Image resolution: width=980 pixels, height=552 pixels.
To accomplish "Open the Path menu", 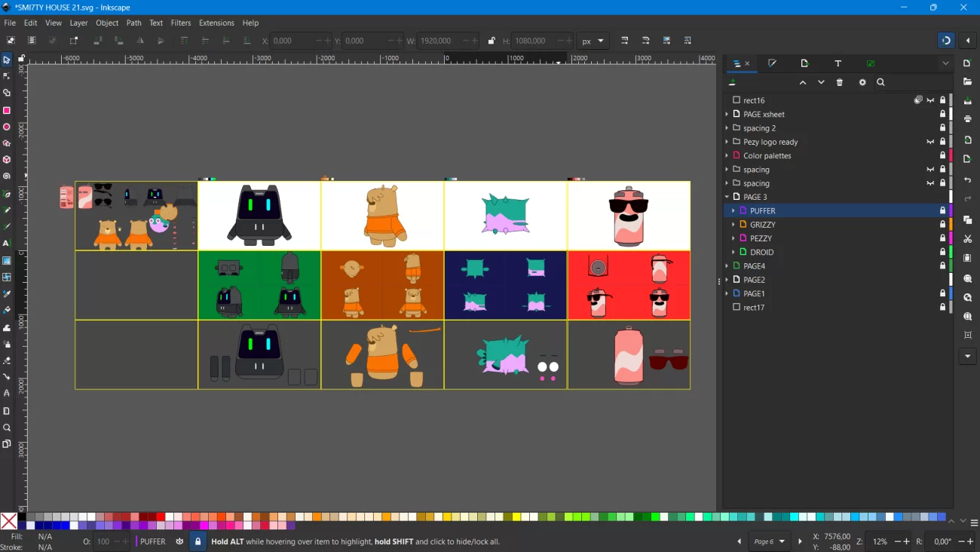I will pos(134,23).
